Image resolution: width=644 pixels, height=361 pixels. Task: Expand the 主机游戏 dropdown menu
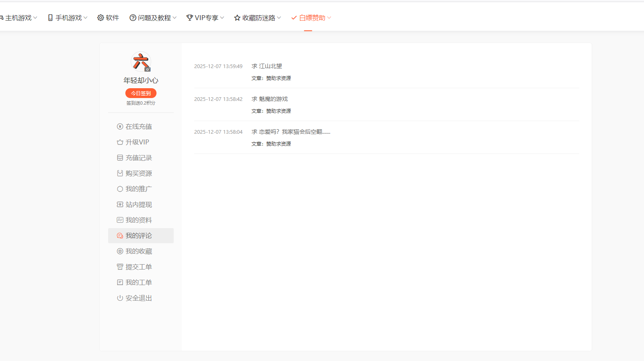19,18
